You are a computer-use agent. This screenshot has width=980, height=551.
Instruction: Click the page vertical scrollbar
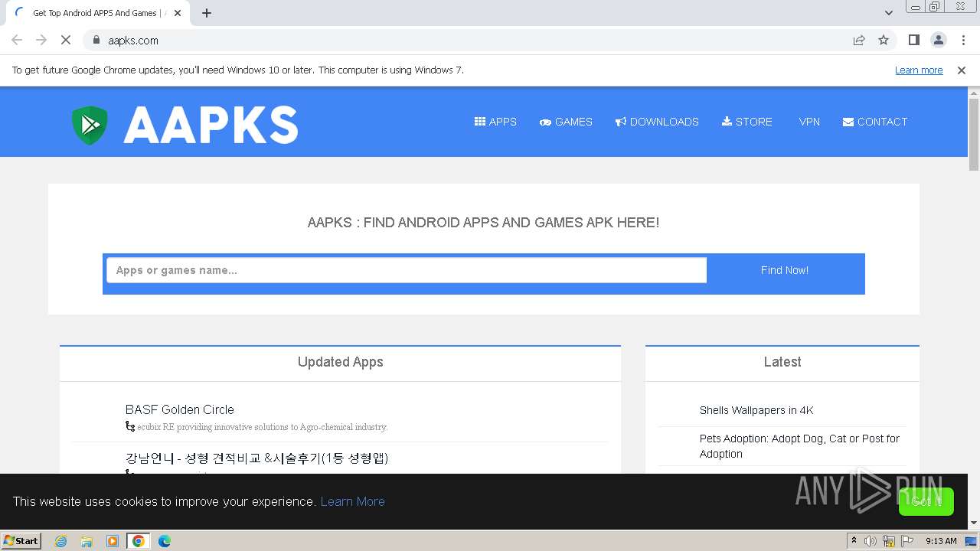point(974,135)
